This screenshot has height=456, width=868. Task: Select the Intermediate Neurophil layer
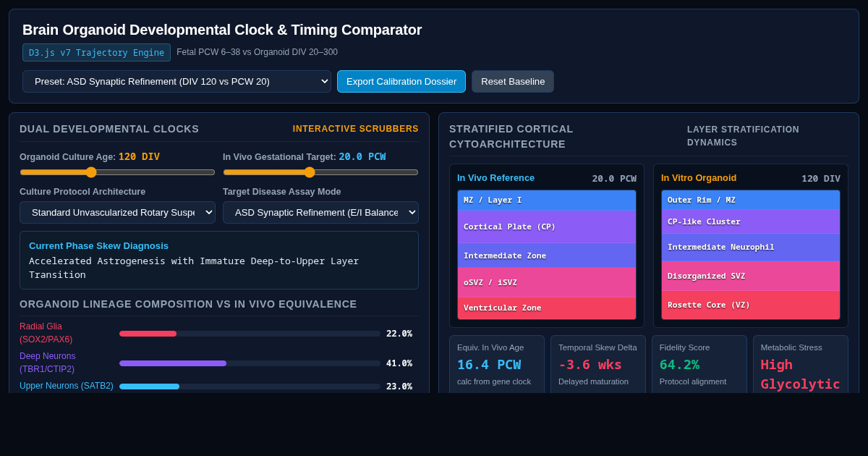pos(751,248)
